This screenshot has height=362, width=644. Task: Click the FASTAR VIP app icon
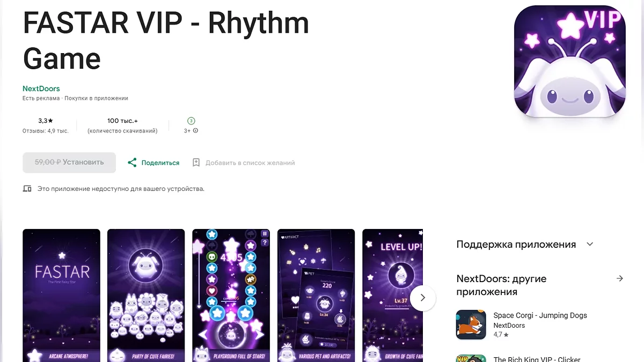point(570,62)
